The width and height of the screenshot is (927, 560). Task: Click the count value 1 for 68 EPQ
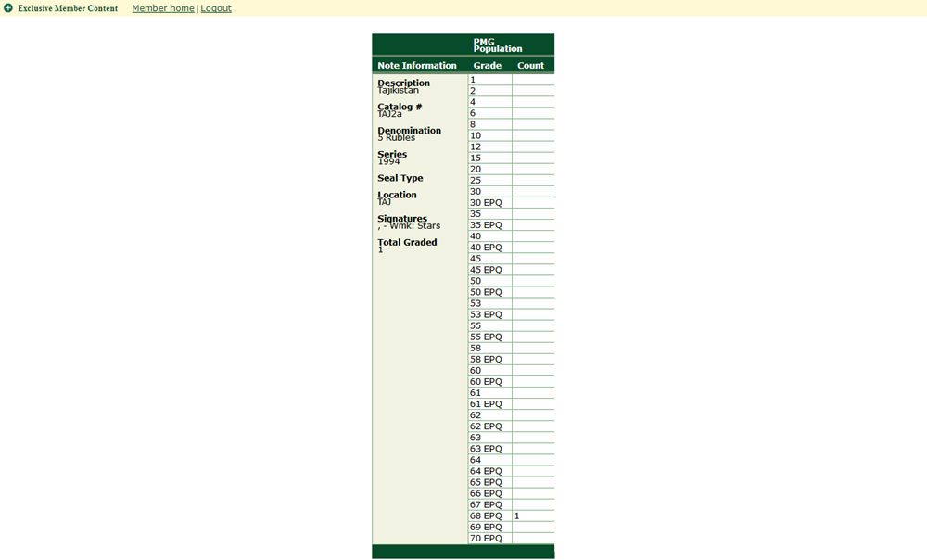click(x=517, y=516)
